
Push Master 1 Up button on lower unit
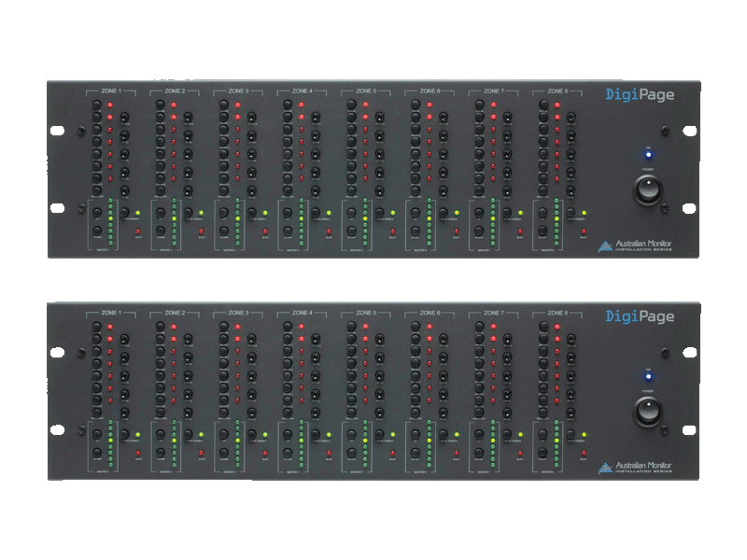(97, 434)
